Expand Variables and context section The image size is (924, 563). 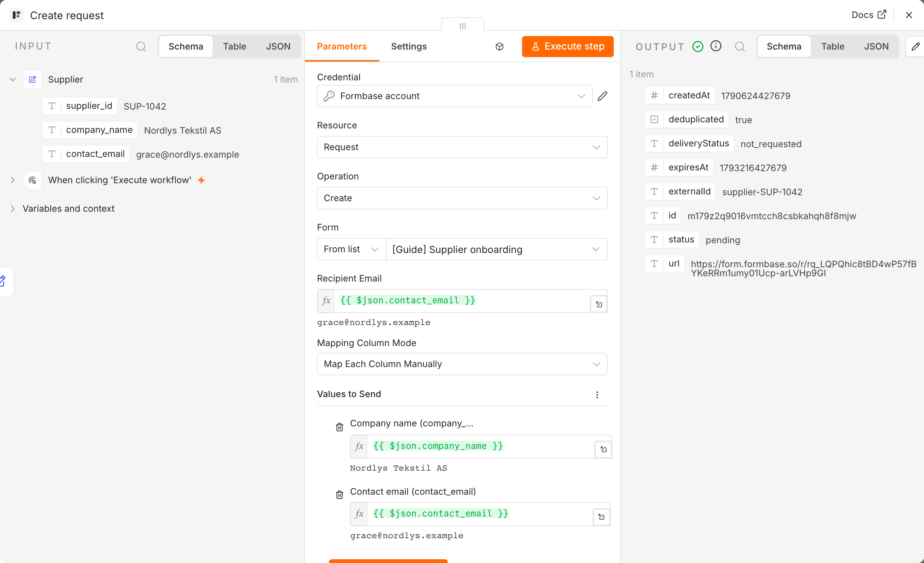tap(13, 209)
